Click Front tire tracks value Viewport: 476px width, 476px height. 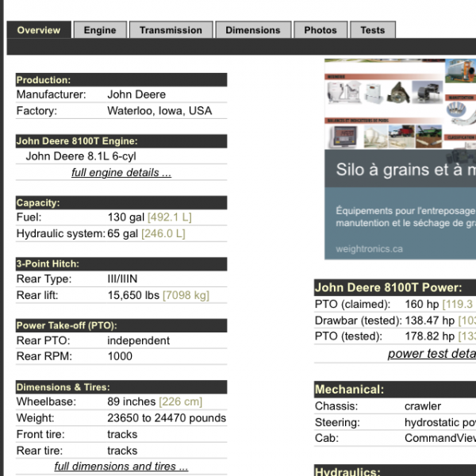click(x=122, y=435)
